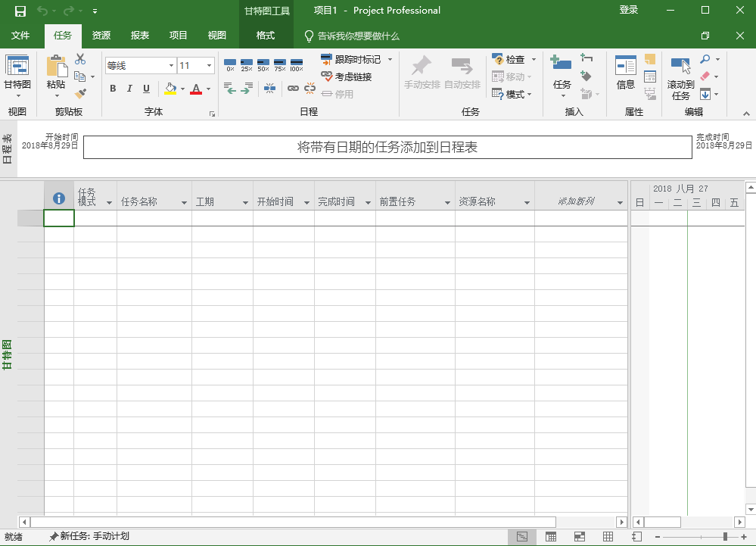Switch to Resource Sheet view in status bar

point(608,536)
